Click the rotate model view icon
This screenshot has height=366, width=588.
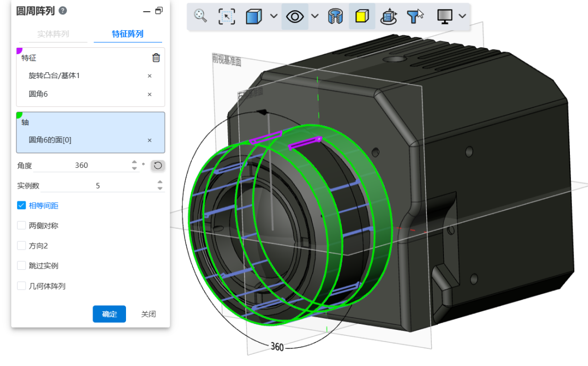pyautogui.click(x=388, y=16)
